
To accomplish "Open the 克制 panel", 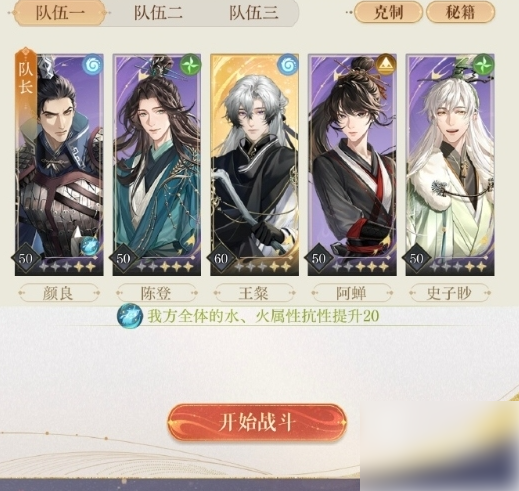I will [x=388, y=12].
